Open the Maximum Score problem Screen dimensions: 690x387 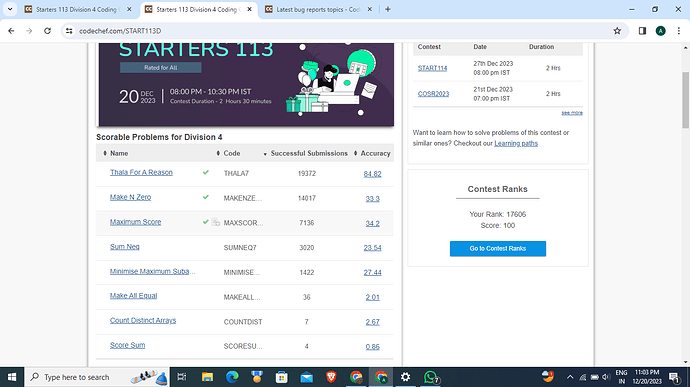[x=136, y=222]
